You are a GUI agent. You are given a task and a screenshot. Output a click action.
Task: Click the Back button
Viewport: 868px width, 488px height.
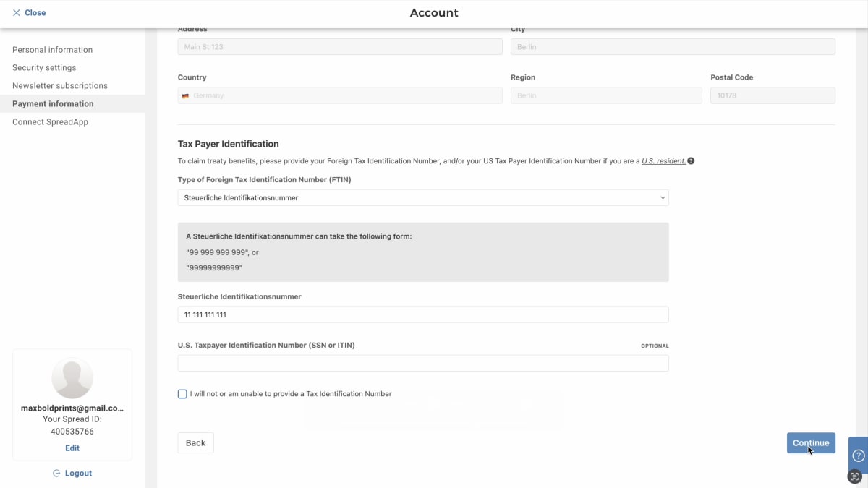pyautogui.click(x=195, y=443)
